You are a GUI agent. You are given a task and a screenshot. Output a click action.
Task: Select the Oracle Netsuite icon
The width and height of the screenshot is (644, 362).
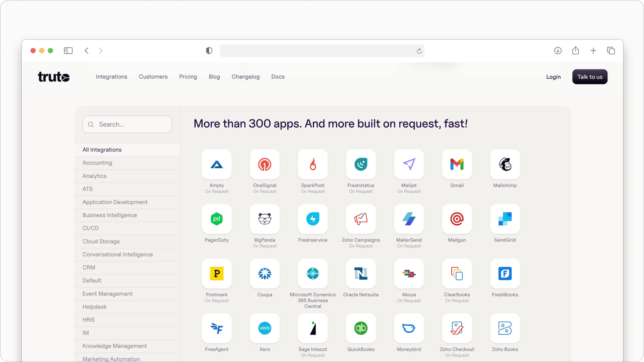click(x=361, y=274)
